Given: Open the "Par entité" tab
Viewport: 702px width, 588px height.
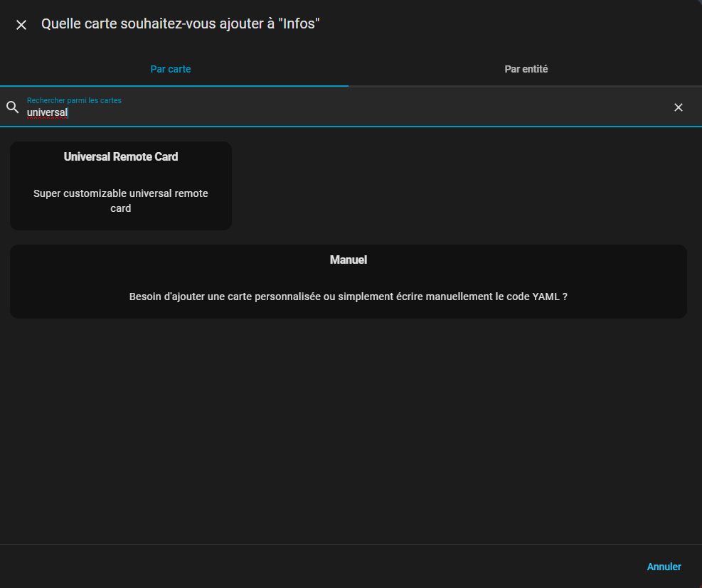Looking at the screenshot, I should point(526,69).
